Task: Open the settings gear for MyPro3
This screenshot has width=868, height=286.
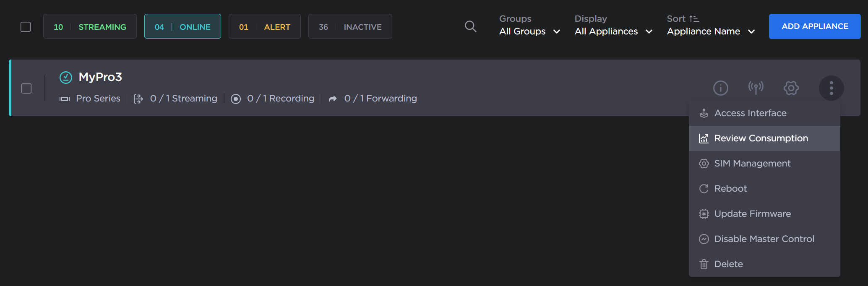Action: pyautogui.click(x=791, y=88)
